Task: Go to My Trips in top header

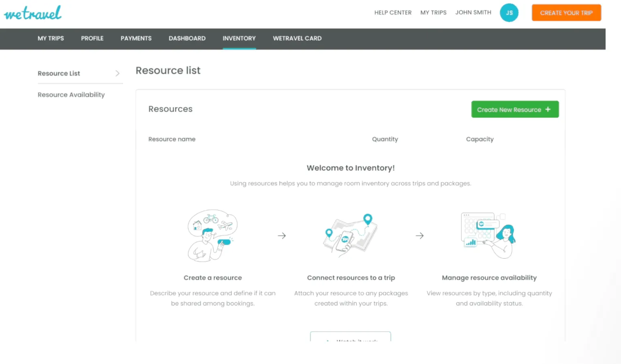Action: [x=433, y=13]
